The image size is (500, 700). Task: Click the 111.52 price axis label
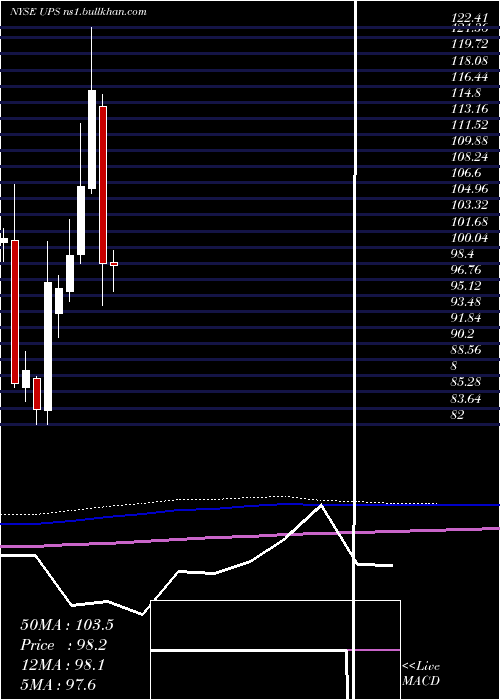pos(469,125)
